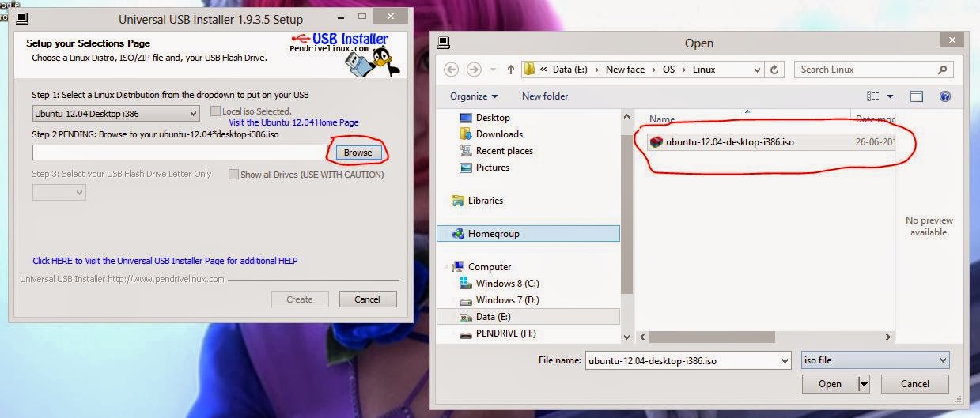Select Libraries in the navigation pane
Image resolution: width=980 pixels, height=418 pixels.
click(x=486, y=201)
